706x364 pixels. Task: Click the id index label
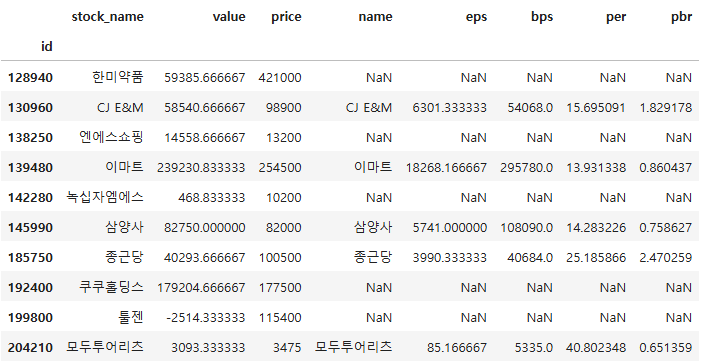[46, 46]
